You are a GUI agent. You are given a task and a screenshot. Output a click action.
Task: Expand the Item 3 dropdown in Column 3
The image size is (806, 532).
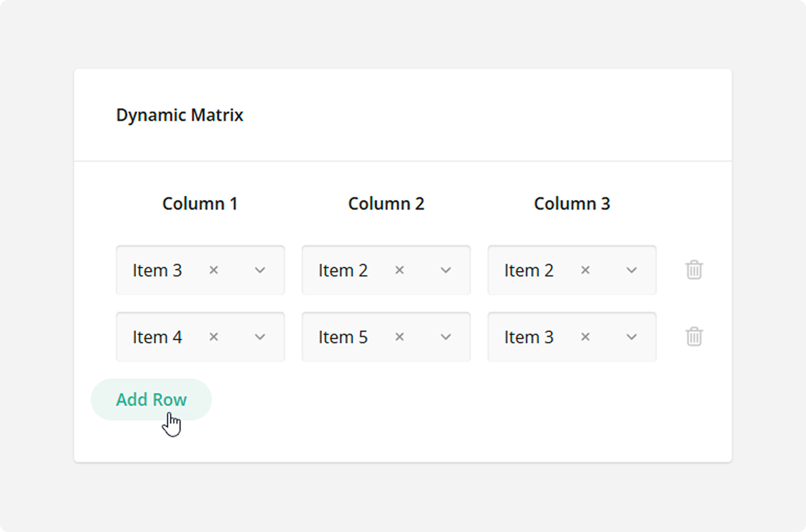coord(631,337)
